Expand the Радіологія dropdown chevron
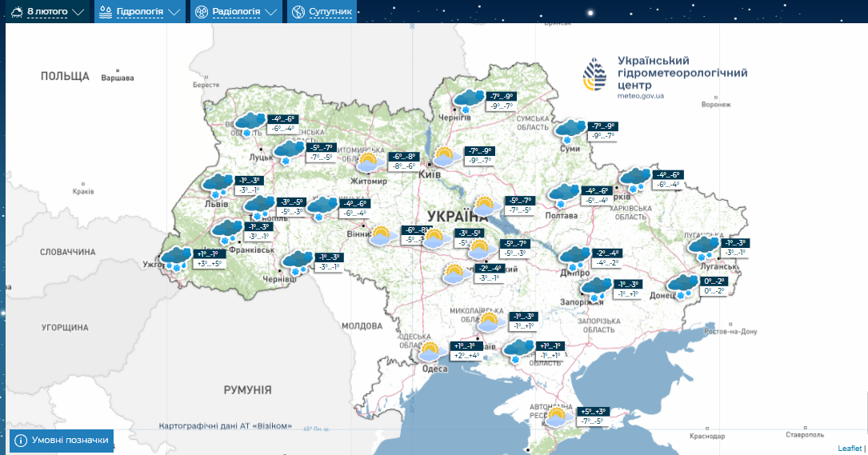This screenshot has width=868, height=455. click(272, 13)
